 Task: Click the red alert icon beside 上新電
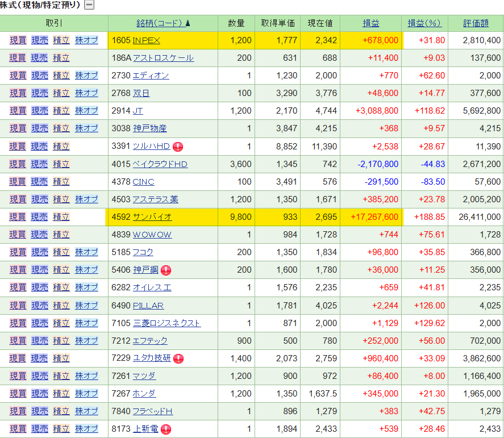[166, 429]
